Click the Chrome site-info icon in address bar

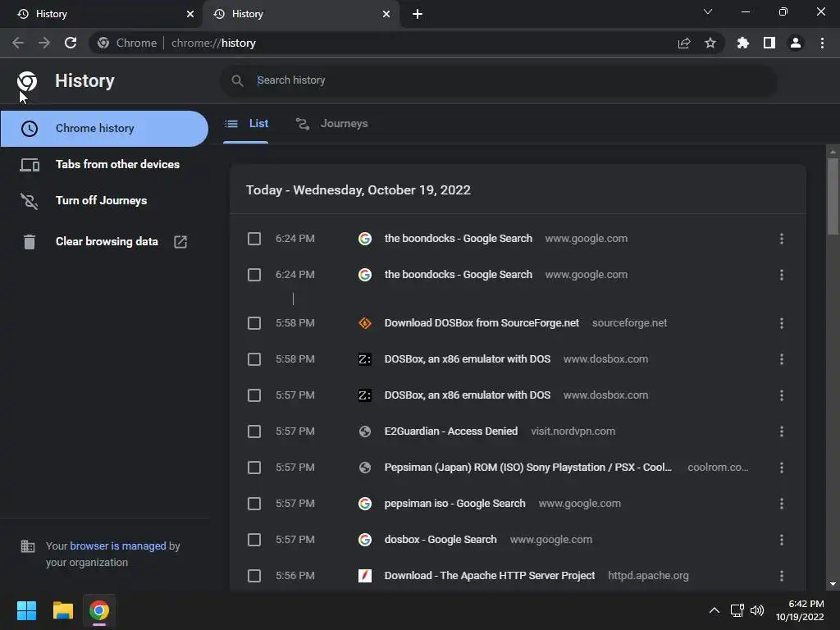[103, 43]
